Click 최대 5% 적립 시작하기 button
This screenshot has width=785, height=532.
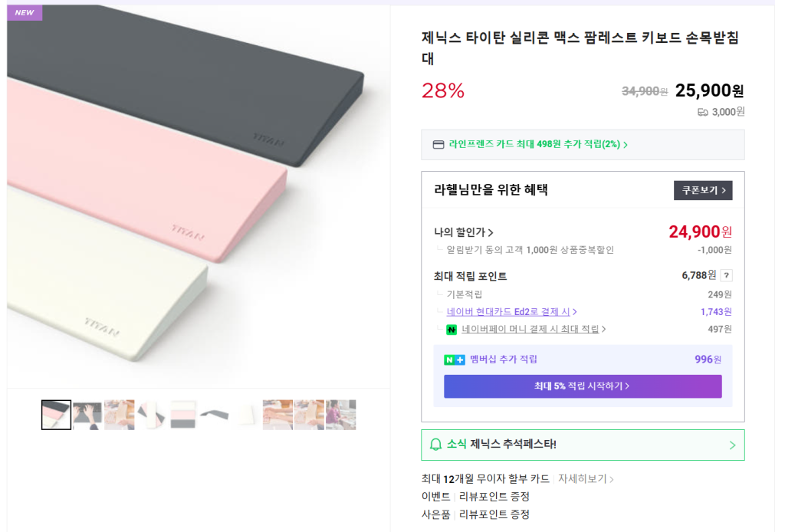pyautogui.click(x=583, y=386)
